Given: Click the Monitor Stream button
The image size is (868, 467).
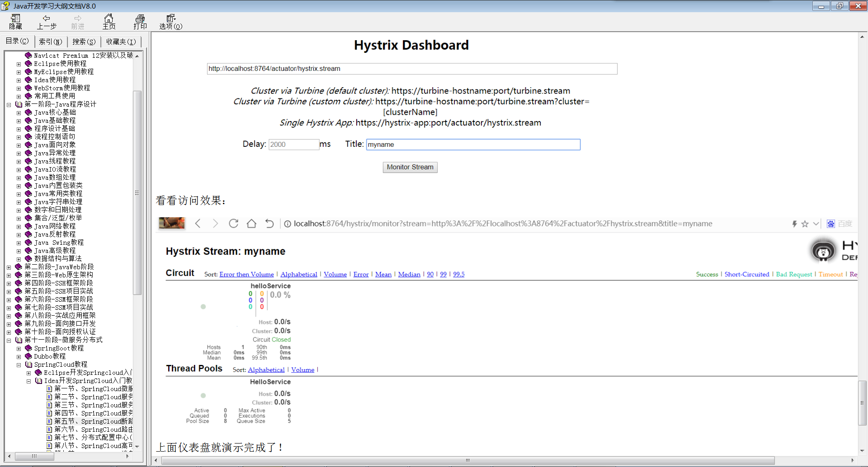Looking at the screenshot, I should 410,167.
